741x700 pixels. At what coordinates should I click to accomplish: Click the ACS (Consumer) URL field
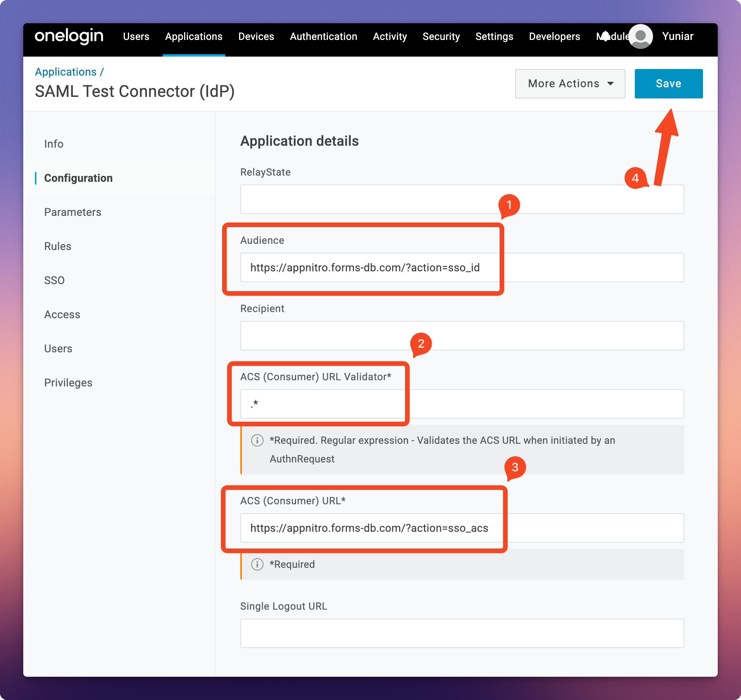pyautogui.click(x=462, y=528)
